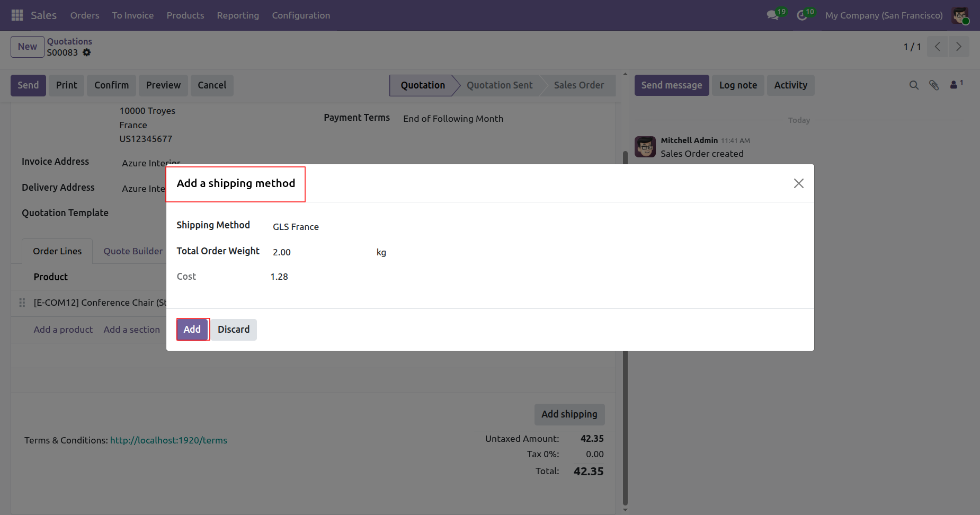Open the Shipping Method GLS France dropdown
980x515 pixels.
point(318,227)
